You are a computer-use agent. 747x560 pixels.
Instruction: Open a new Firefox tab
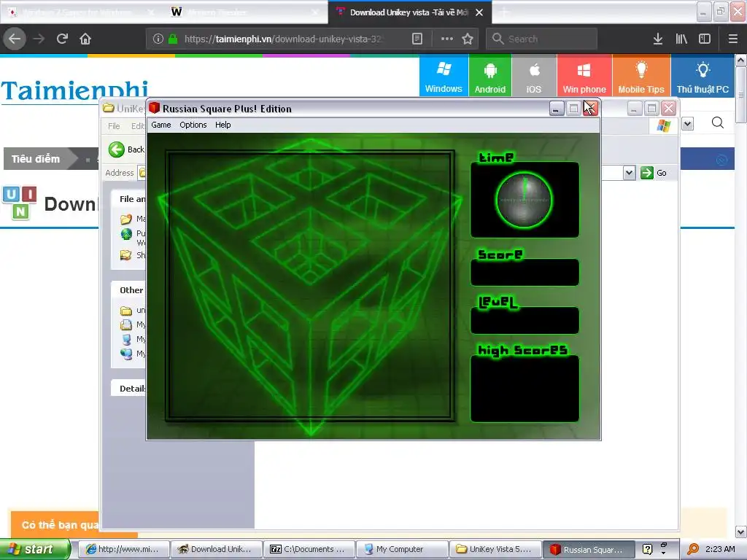(504, 12)
